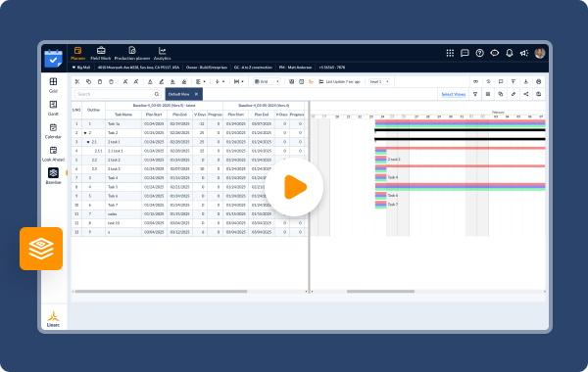Screen dimensions: 588x372
Task: Click the Task Name column header
Action: click(123, 115)
